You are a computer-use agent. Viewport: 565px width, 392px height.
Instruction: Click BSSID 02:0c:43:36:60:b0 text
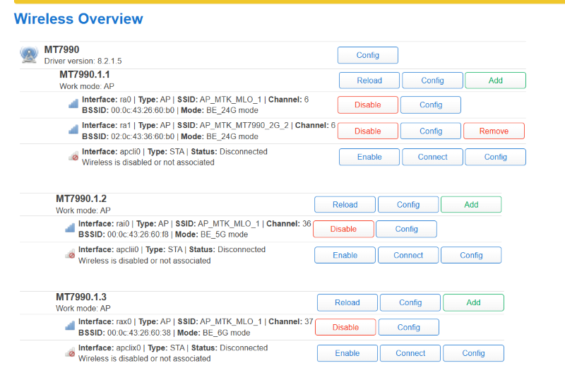(129, 136)
